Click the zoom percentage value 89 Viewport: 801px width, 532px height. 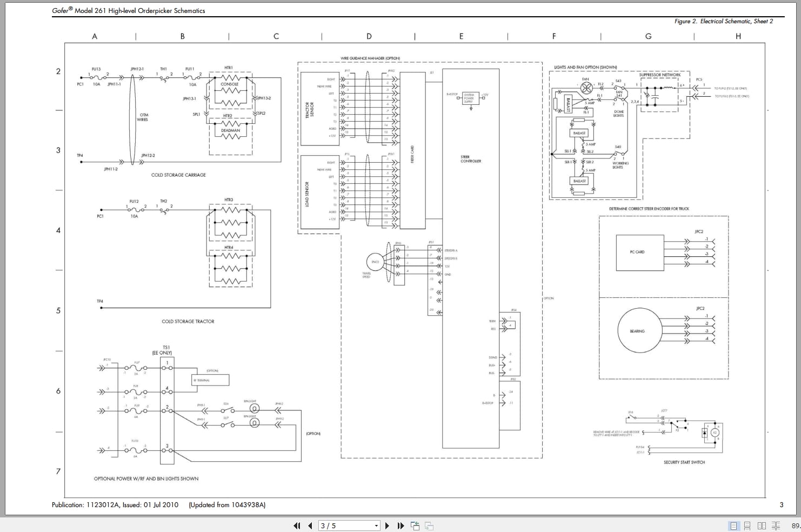pyautogui.click(x=796, y=526)
